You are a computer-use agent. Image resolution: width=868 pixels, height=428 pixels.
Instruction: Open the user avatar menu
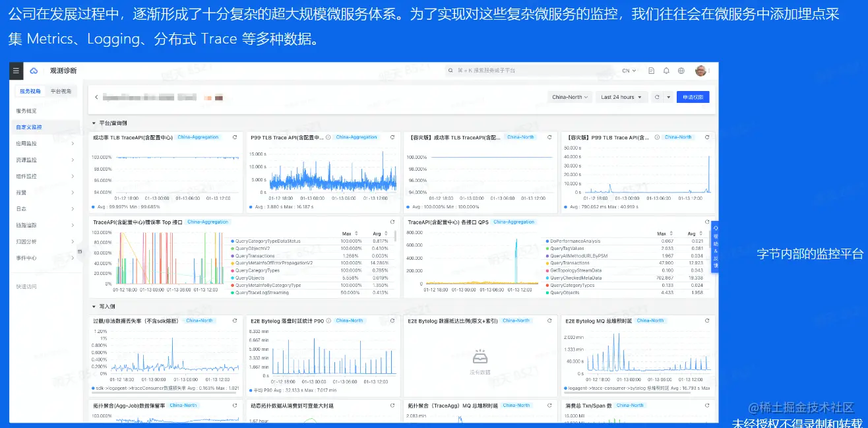click(x=700, y=71)
